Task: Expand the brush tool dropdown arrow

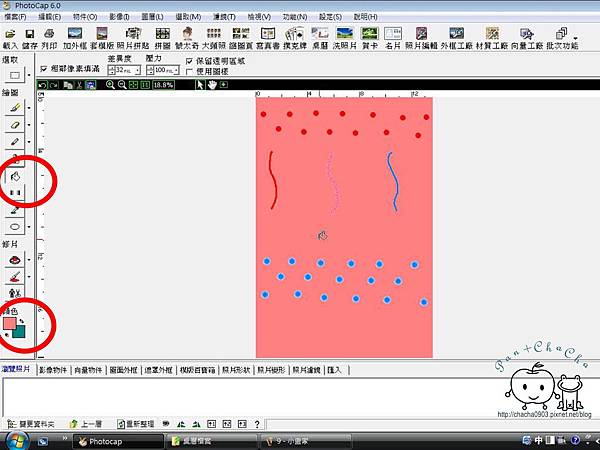Action: (x=29, y=108)
